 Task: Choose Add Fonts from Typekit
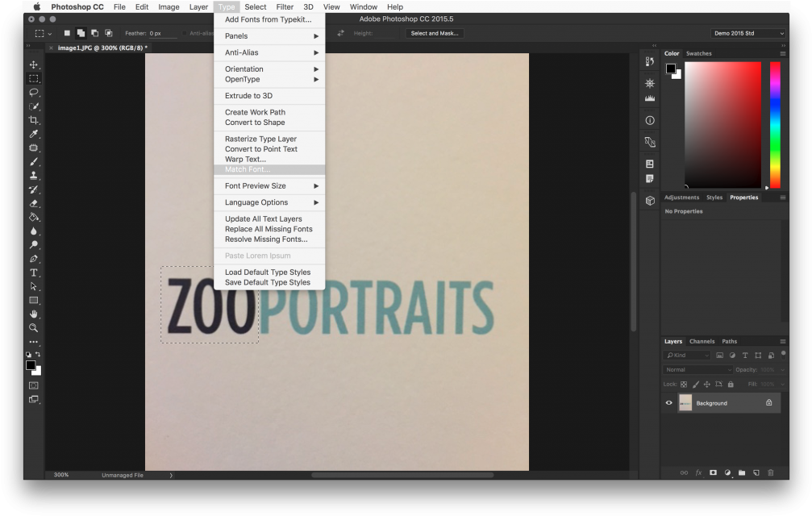269,19
